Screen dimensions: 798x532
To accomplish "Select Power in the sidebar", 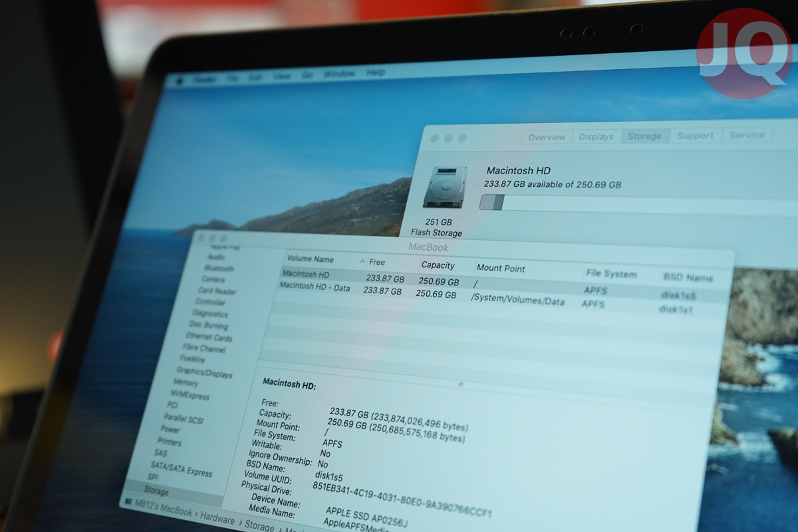I will [x=170, y=430].
